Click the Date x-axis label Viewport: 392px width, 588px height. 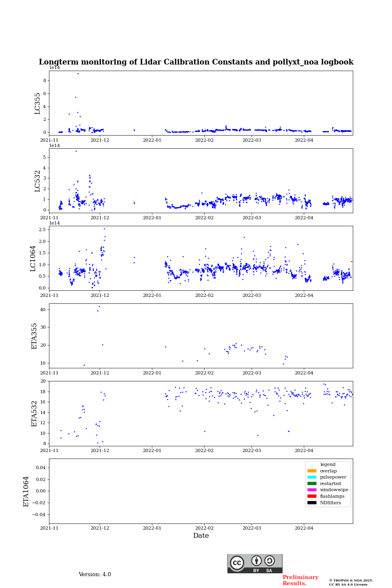(x=201, y=536)
